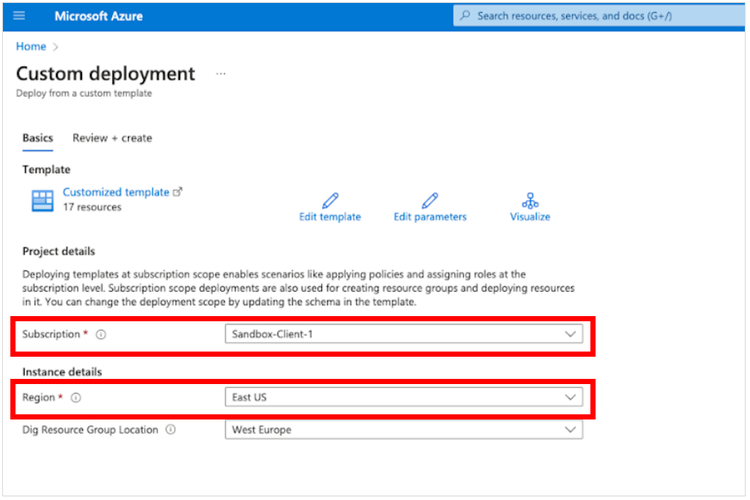Viewport: 750px width, 500px height.
Task: Expand the Subscription dropdown chevron
Action: (x=570, y=334)
